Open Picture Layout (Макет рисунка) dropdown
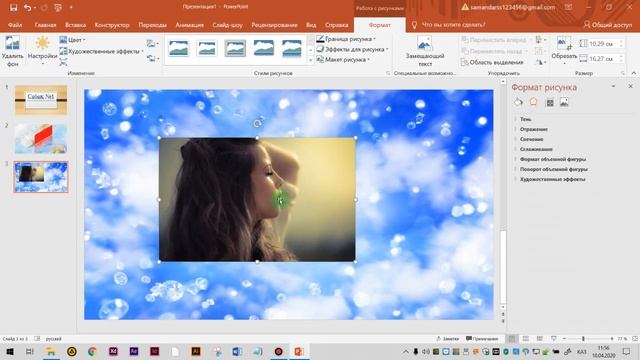 click(x=343, y=60)
